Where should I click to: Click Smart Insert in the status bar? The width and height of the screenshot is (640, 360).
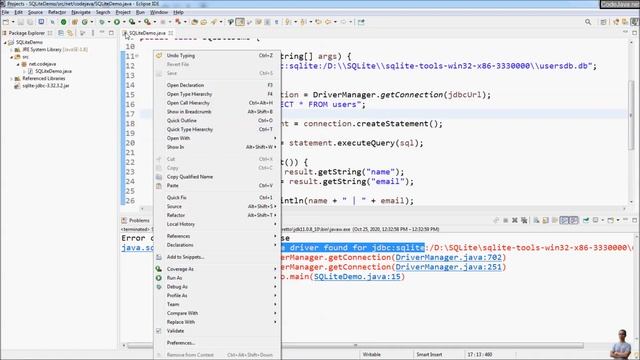pos(429,355)
